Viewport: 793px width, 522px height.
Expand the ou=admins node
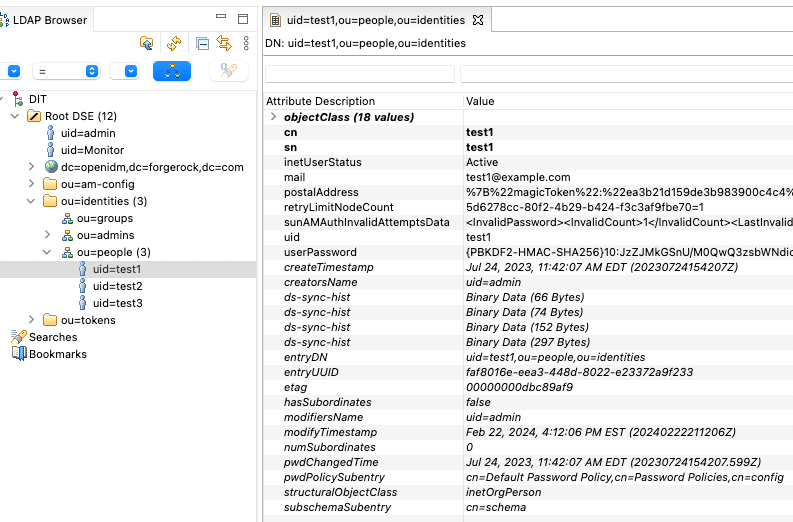(x=48, y=235)
